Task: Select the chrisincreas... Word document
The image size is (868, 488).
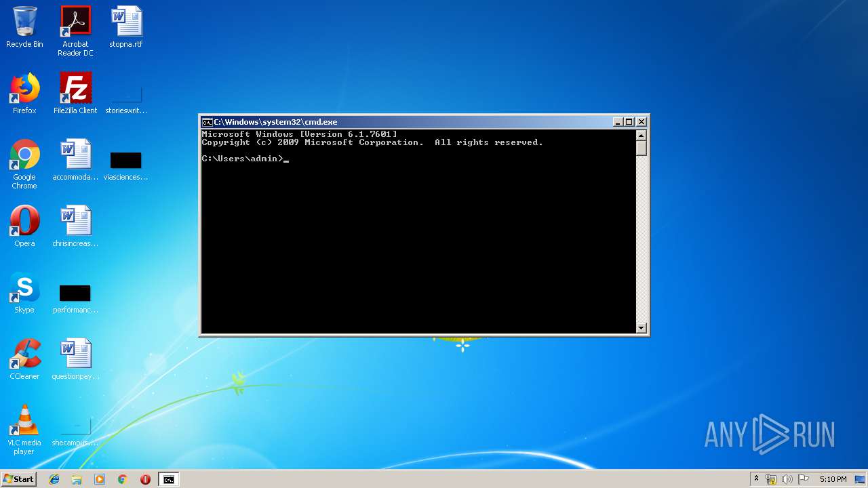Action: 75,226
